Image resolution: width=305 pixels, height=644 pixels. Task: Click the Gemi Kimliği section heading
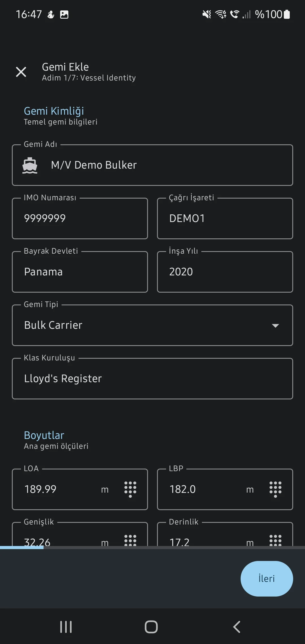pos(54,111)
